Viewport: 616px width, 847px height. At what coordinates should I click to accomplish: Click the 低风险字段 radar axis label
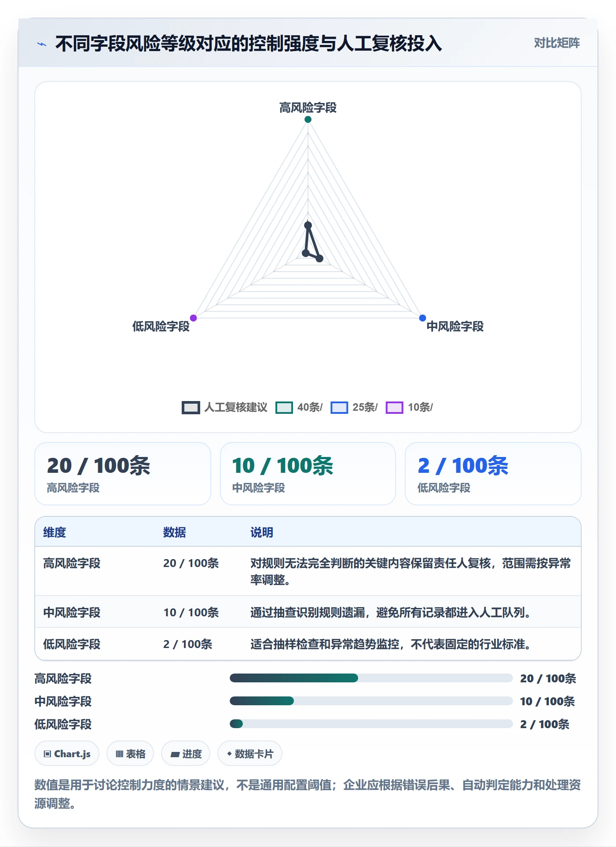[x=161, y=326]
